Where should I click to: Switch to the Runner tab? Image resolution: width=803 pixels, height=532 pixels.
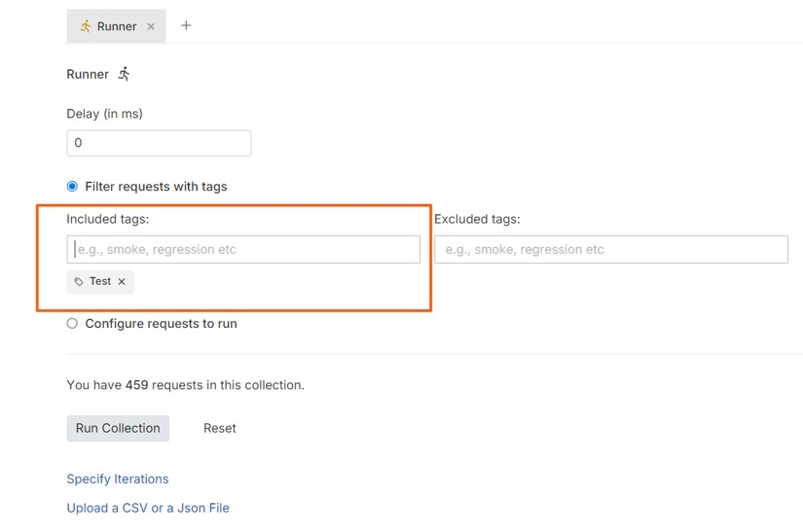pos(117,26)
